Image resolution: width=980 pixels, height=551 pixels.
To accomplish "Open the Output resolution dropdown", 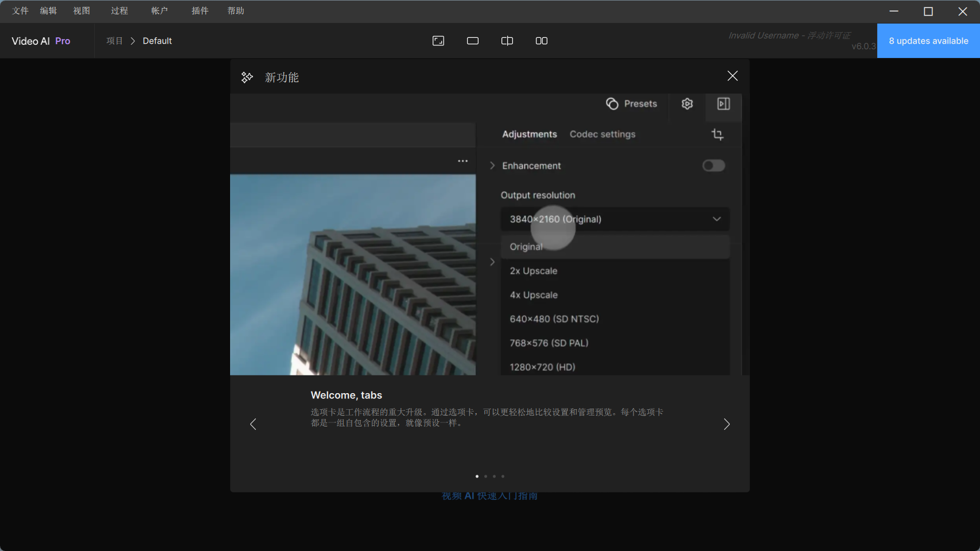I will pyautogui.click(x=615, y=219).
